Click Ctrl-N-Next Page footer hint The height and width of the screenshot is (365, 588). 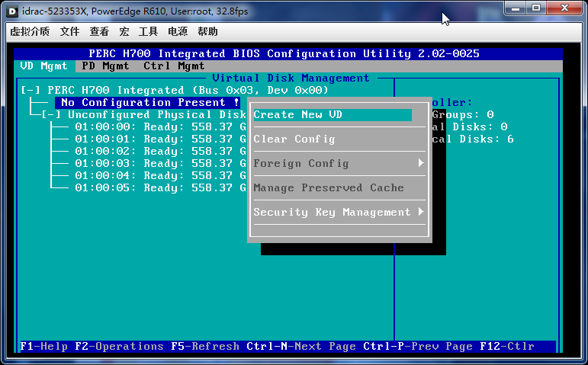[301, 346]
